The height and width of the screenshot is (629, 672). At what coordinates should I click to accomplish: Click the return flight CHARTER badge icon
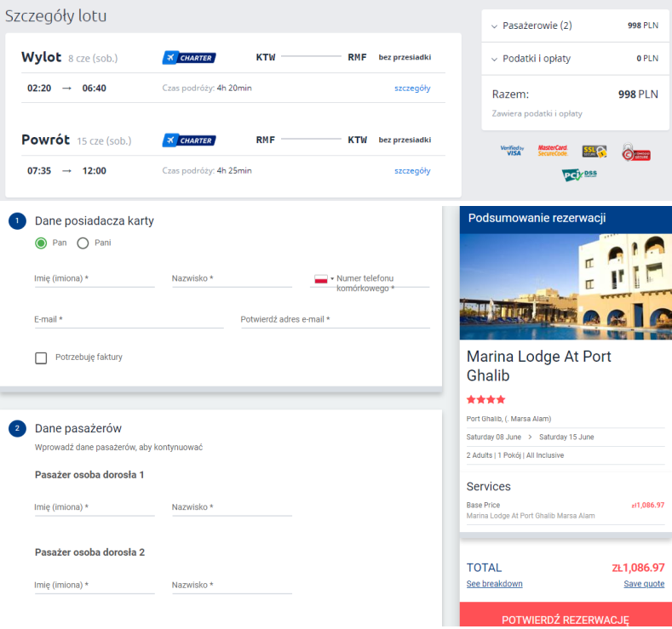[189, 140]
